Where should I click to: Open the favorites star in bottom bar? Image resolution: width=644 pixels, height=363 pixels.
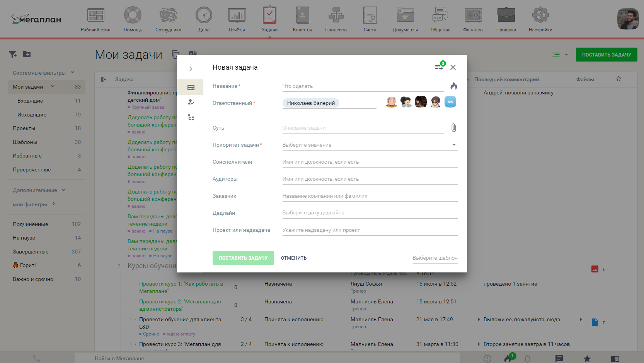[587, 358]
